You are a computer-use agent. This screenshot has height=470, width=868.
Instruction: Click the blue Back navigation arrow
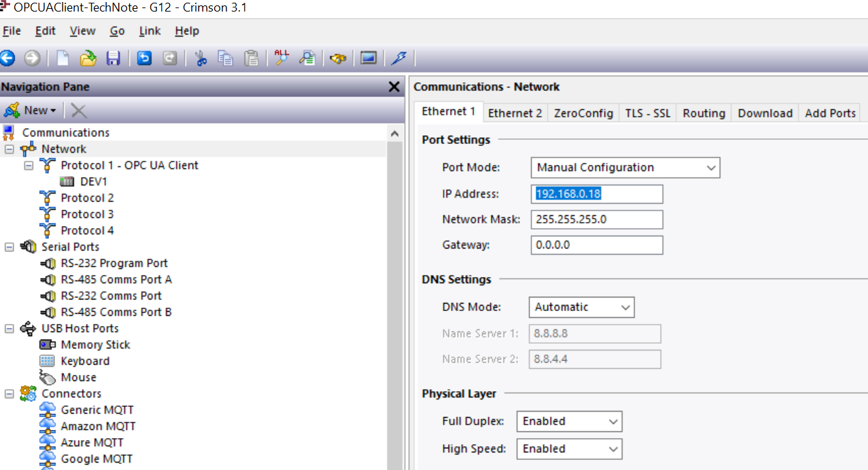pos(7,58)
